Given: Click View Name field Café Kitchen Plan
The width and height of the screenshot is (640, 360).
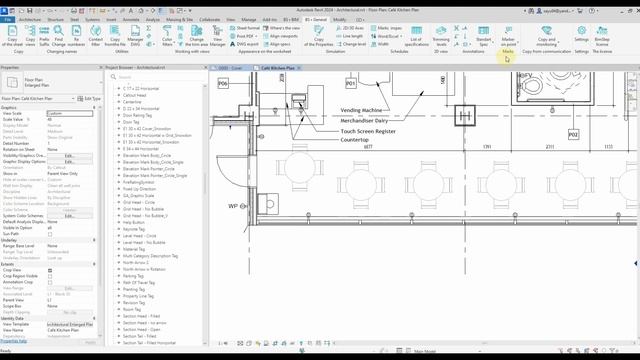Looking at the screenshot, I should tap(70, 330).
